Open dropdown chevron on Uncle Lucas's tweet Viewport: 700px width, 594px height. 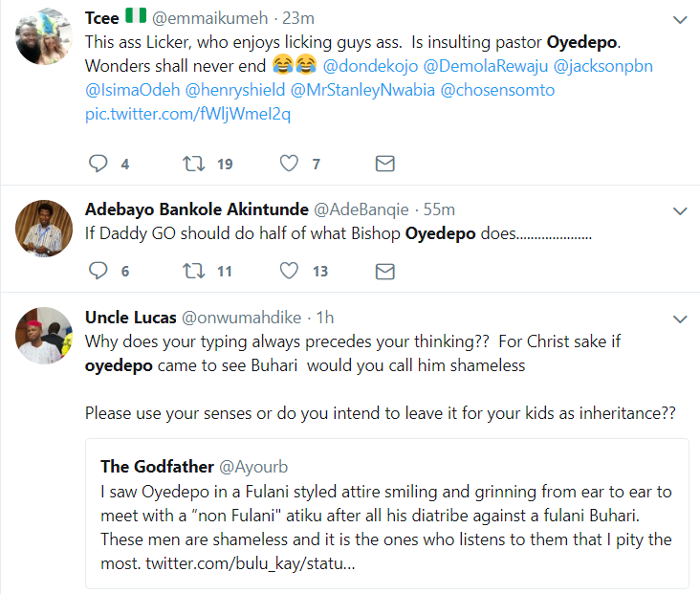click(680, 319)
